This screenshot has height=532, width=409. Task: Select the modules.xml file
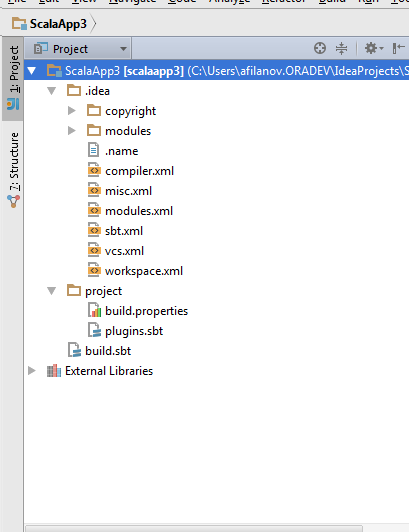point(139,211)
